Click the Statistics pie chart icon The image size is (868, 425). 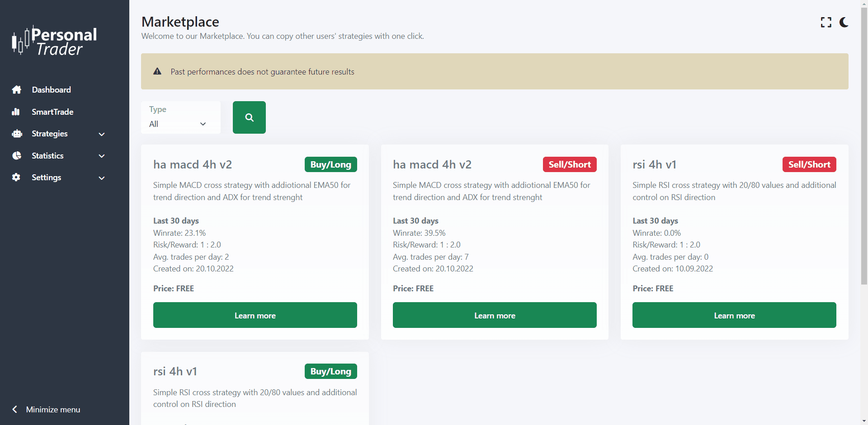[17, 156]
